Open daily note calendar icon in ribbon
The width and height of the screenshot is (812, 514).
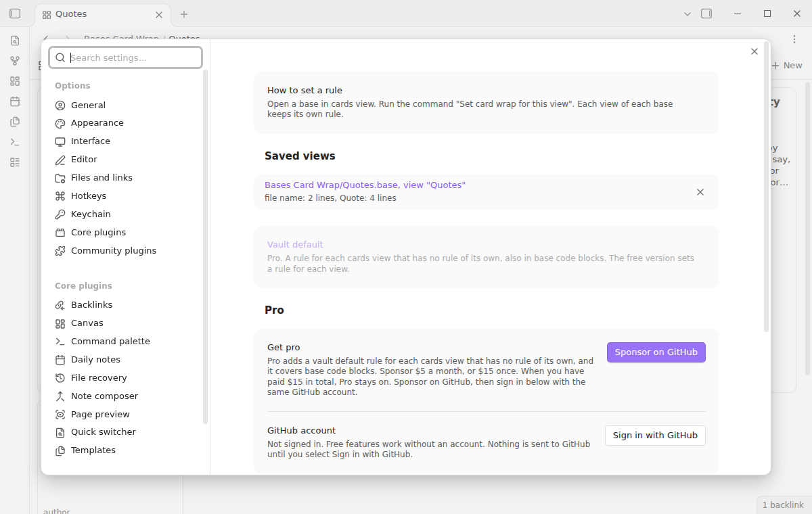coord(15,101)
